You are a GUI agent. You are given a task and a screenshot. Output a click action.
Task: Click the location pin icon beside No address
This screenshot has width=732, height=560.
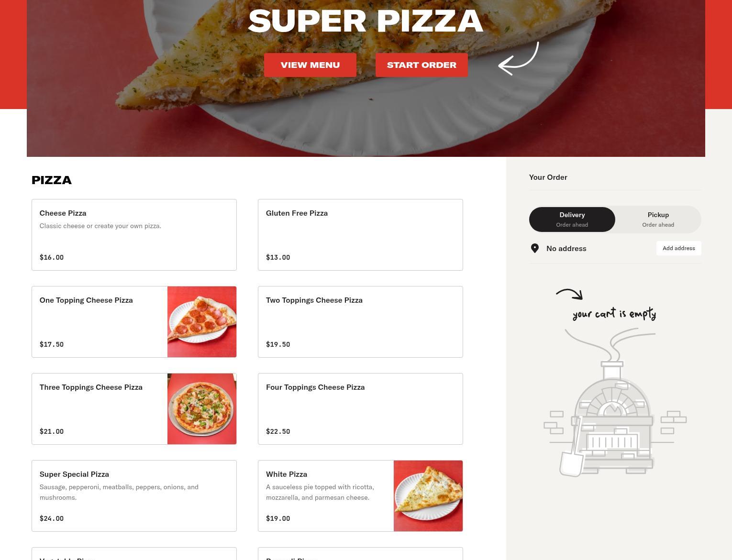[535, 248]
